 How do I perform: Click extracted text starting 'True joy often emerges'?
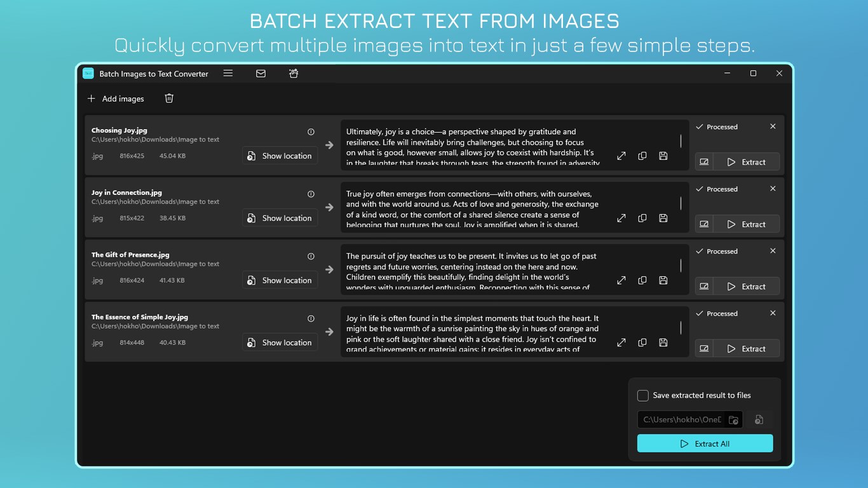point(471,209)
